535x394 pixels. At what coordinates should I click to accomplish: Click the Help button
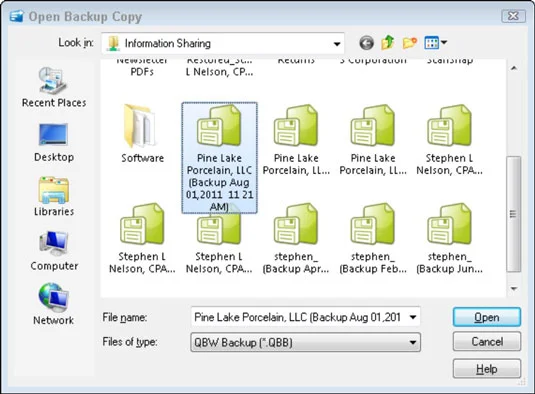coord(487,368)
